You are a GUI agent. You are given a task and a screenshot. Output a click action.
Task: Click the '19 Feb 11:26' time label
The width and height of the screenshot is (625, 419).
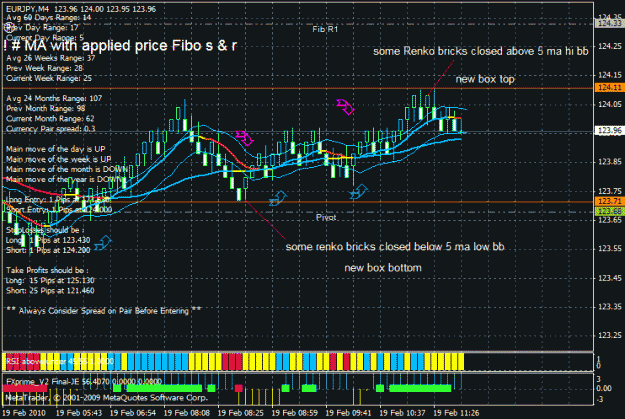[x=456, y=413]
